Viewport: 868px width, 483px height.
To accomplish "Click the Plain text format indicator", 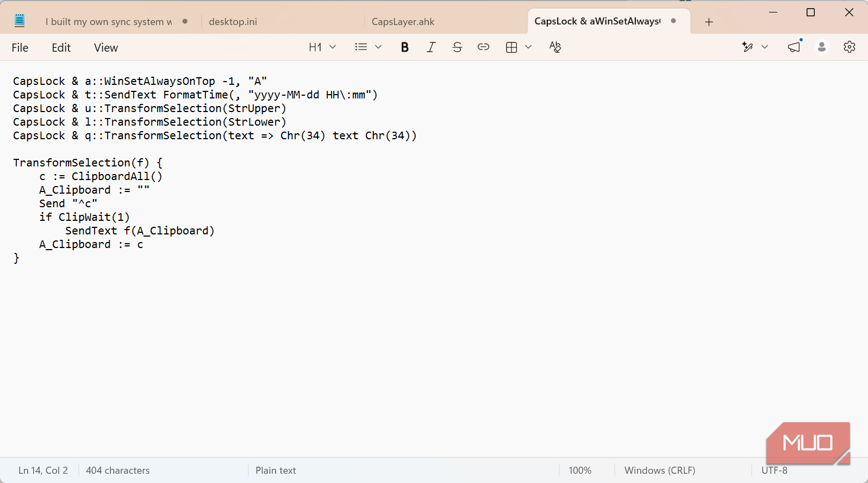I will coord(276,470).
